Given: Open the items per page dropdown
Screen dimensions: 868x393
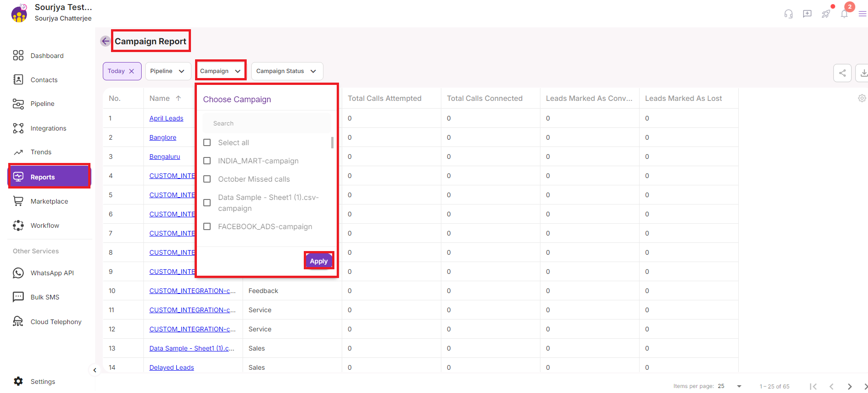Looking at the screenshot, I should coord(739,386).
